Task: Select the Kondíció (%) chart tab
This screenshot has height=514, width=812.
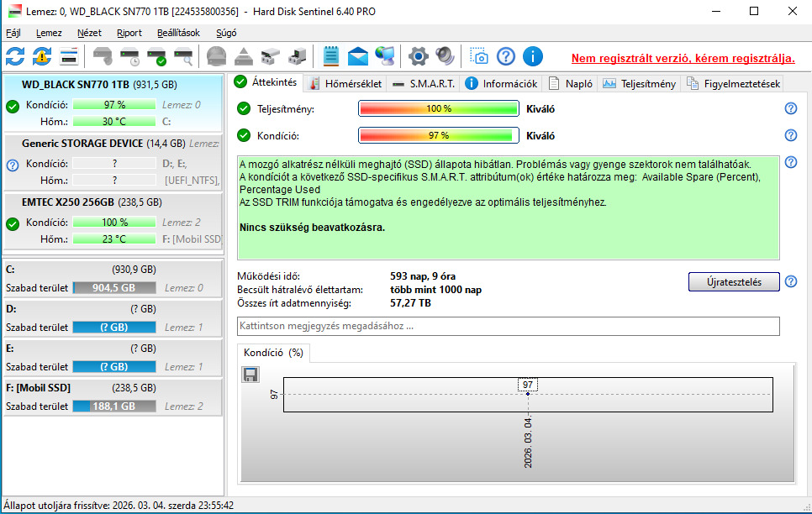Action: [273, 353]
